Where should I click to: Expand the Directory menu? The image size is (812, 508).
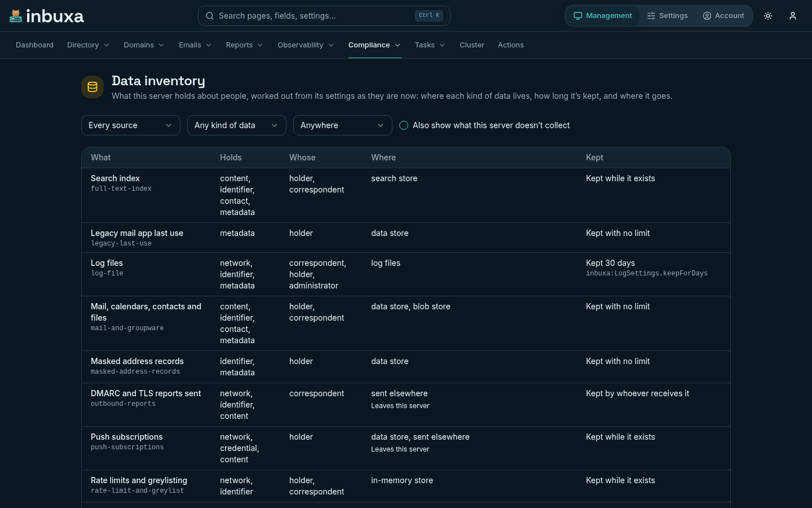pyautogui.click(x=89, y=45)
